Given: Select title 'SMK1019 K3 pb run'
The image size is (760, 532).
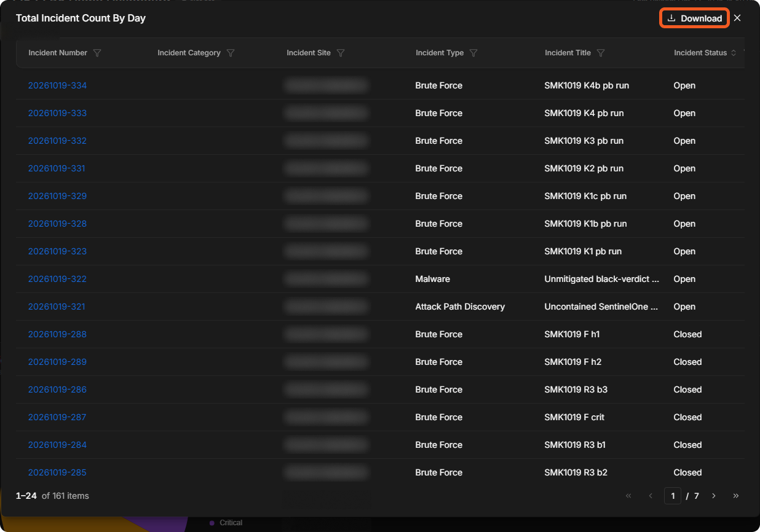Looking at the screenshot, I should (584, 141).
